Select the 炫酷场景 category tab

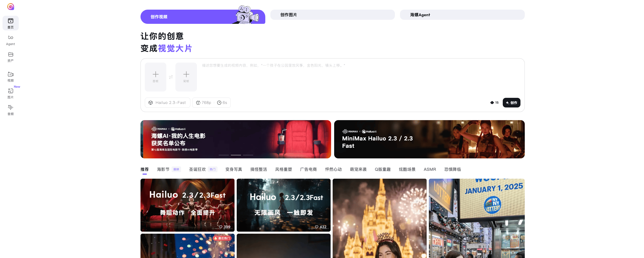pos(407,169)
